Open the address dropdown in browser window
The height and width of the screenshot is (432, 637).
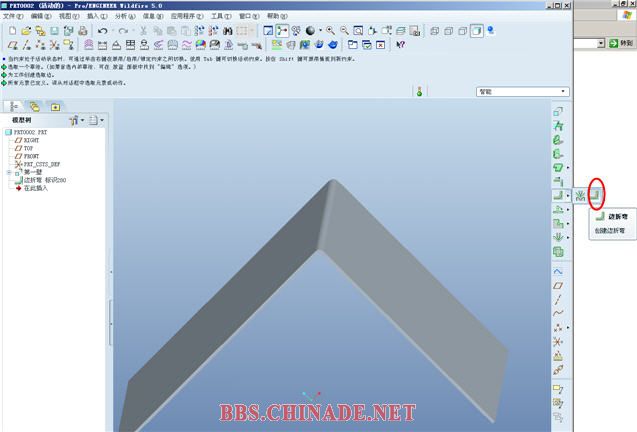coord(601,43)
